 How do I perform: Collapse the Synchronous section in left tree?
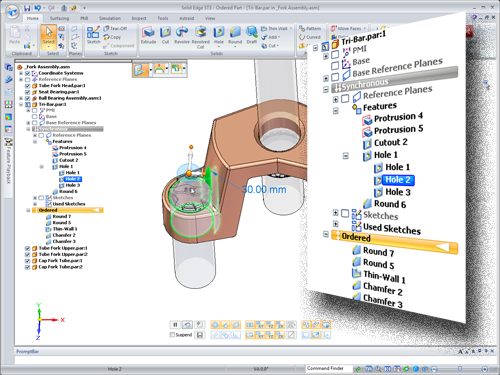point(28,129)
